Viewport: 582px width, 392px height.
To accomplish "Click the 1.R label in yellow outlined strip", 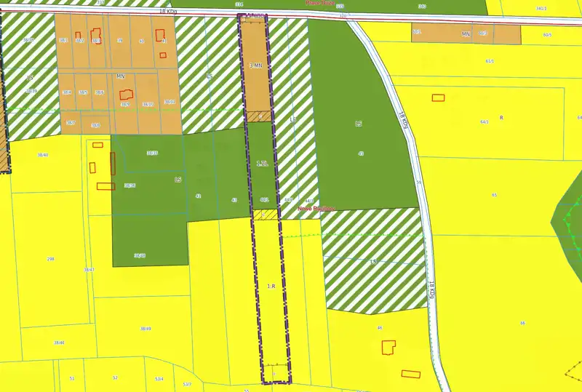I will click(271, 287).
